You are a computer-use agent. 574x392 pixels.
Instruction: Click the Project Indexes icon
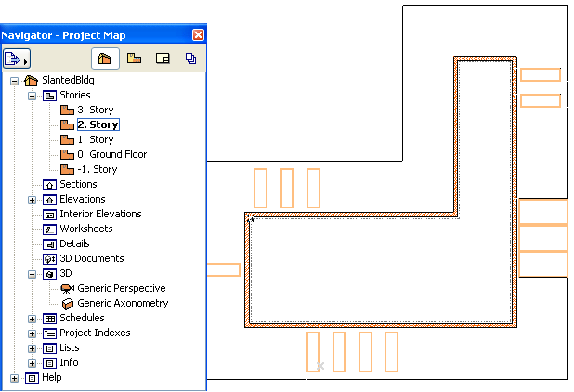[49, 333]
